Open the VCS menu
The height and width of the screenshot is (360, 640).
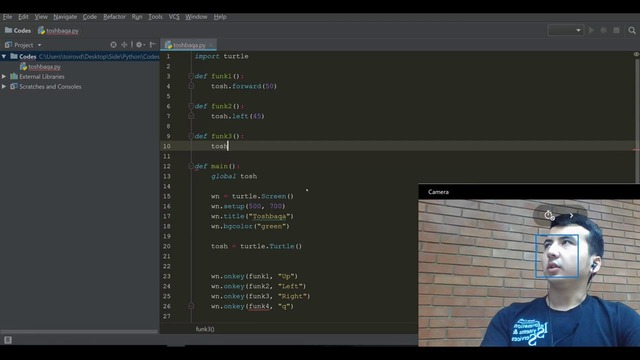point(174,17)
